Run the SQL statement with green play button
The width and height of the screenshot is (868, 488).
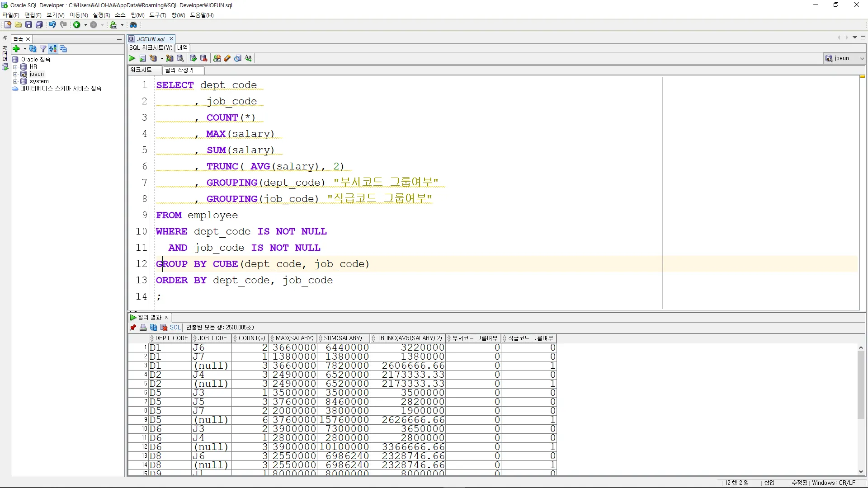coord(132,58)
